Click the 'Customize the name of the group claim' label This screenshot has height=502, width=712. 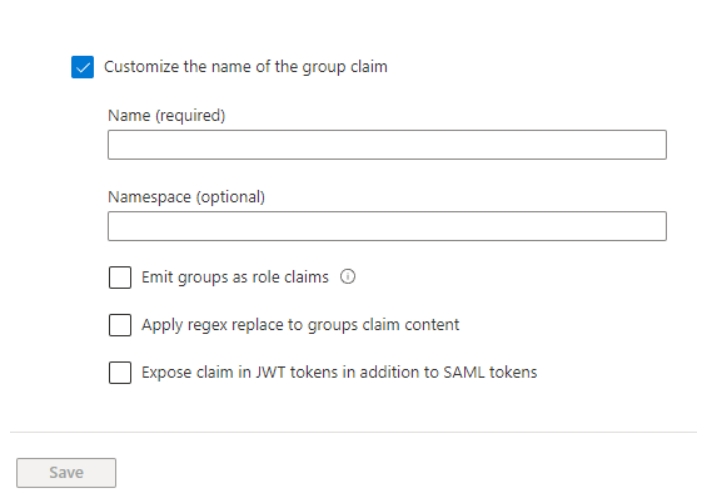point(245,68)
